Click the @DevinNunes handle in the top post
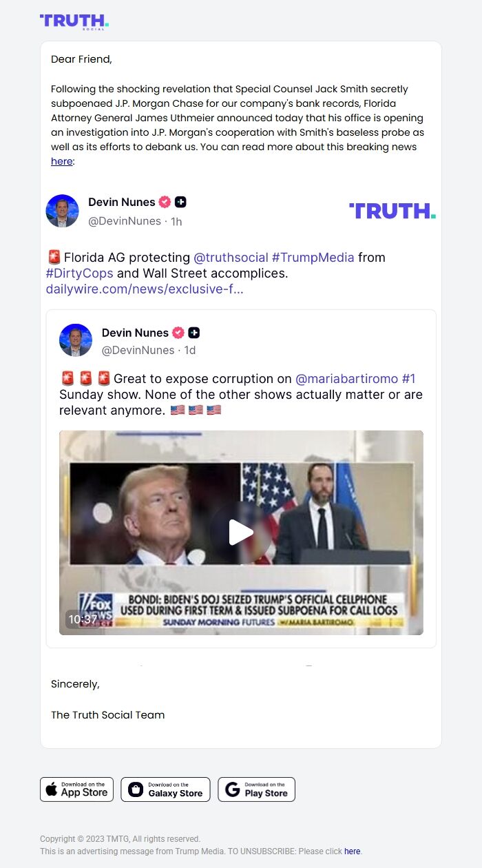482x868 pixels. [125, 221]
